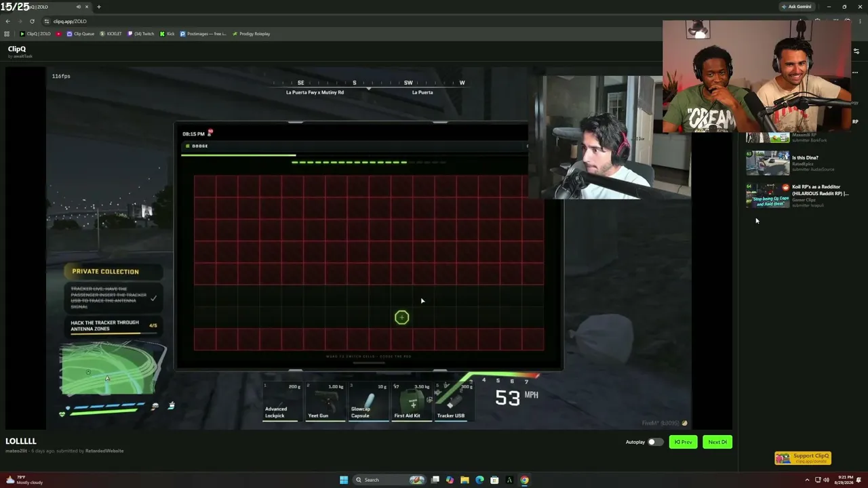868x488 pixels.
Task: Mute the ZOLO tab audio icon
Action: click(79, 7)
